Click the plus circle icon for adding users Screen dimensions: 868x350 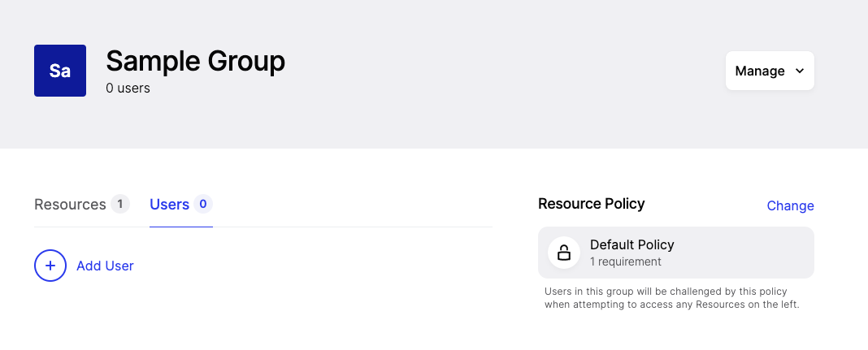[x=50, y=266]
